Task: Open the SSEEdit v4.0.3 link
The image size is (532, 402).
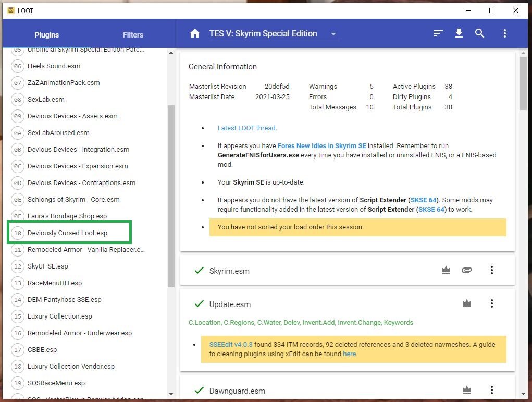Action: tap(231, 344)
